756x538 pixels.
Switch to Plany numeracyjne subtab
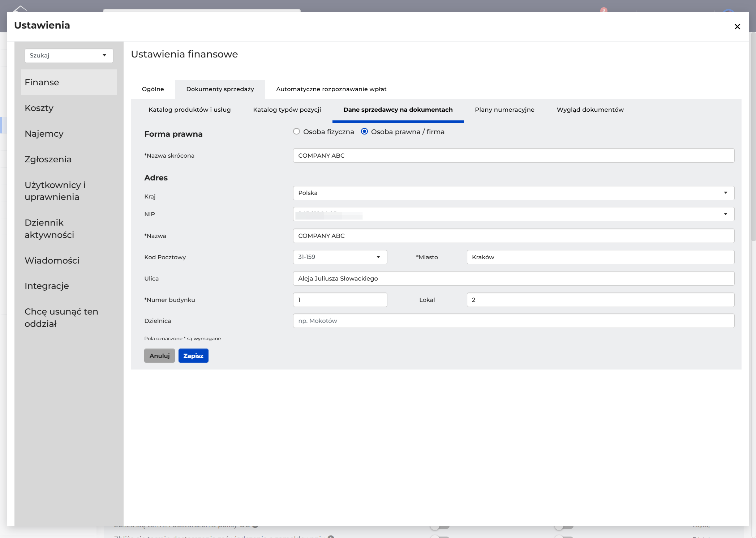coord(504,110)
